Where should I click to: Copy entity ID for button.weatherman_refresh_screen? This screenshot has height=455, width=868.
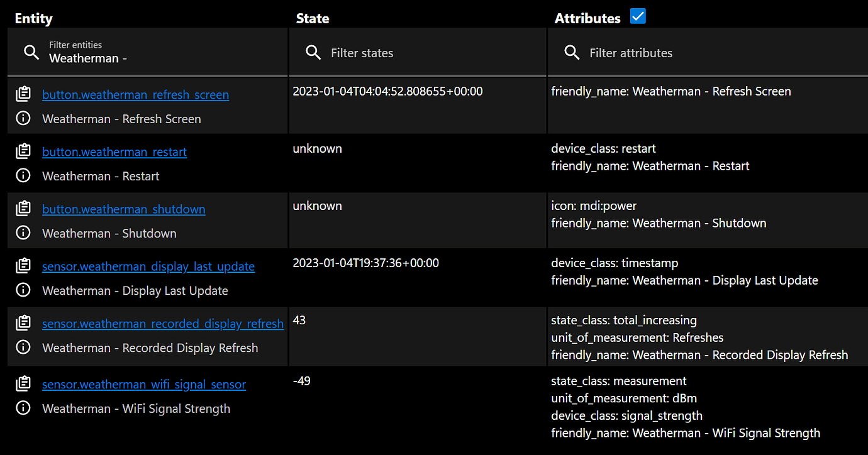23,94
